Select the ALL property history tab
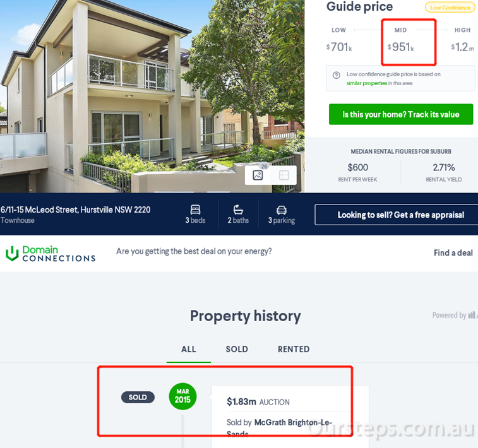Image resolution: width=478 pixels, height=448 pixels. tap(189, 349)
